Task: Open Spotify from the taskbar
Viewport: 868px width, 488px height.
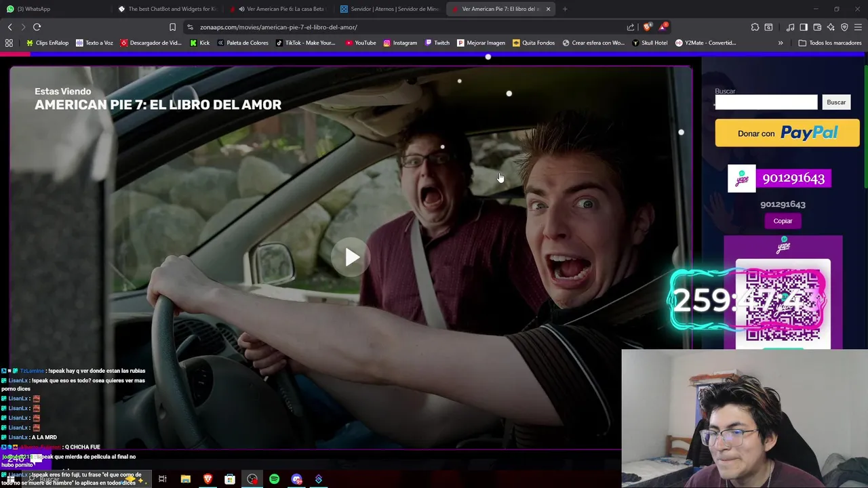Action: pos(274,479)
